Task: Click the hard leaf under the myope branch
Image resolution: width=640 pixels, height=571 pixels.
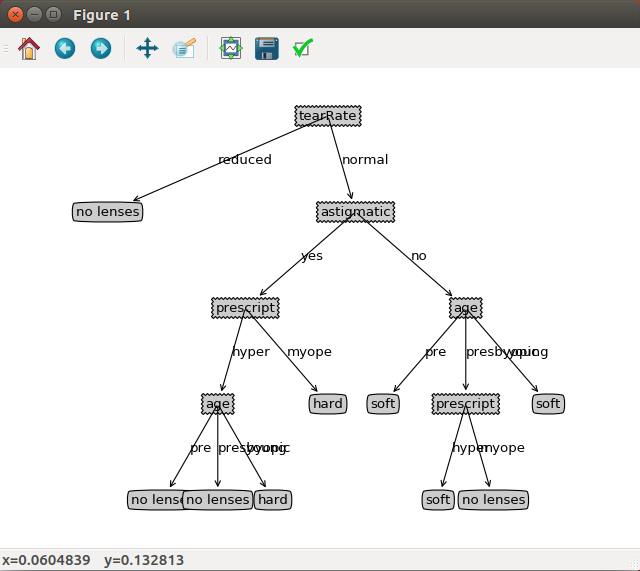Action: coord(327,404)
